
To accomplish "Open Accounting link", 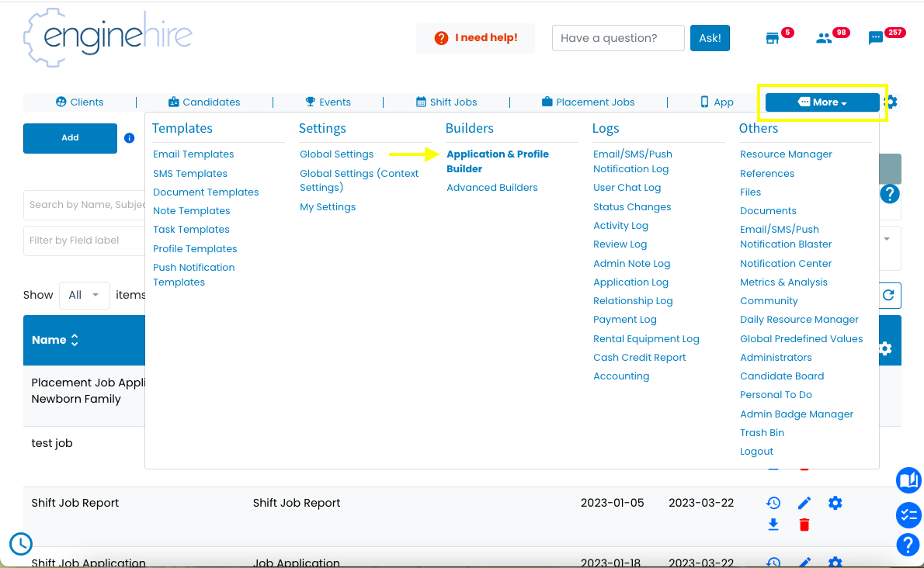I will click(x=621, y=376).
